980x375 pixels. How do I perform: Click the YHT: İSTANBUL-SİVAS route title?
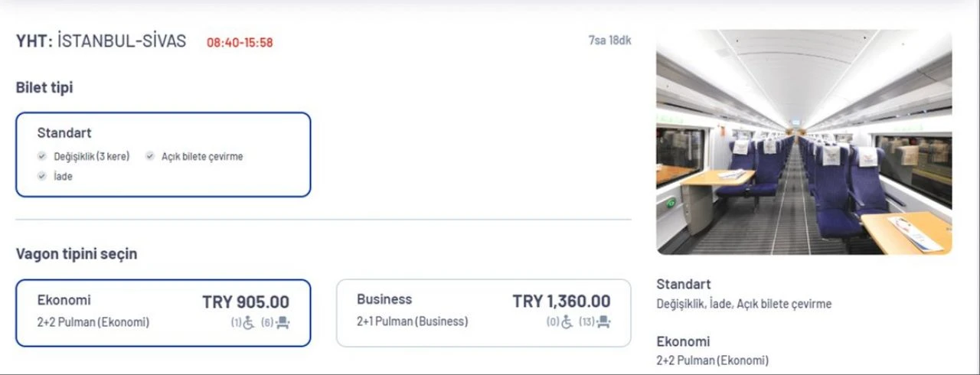click(101, 41)
